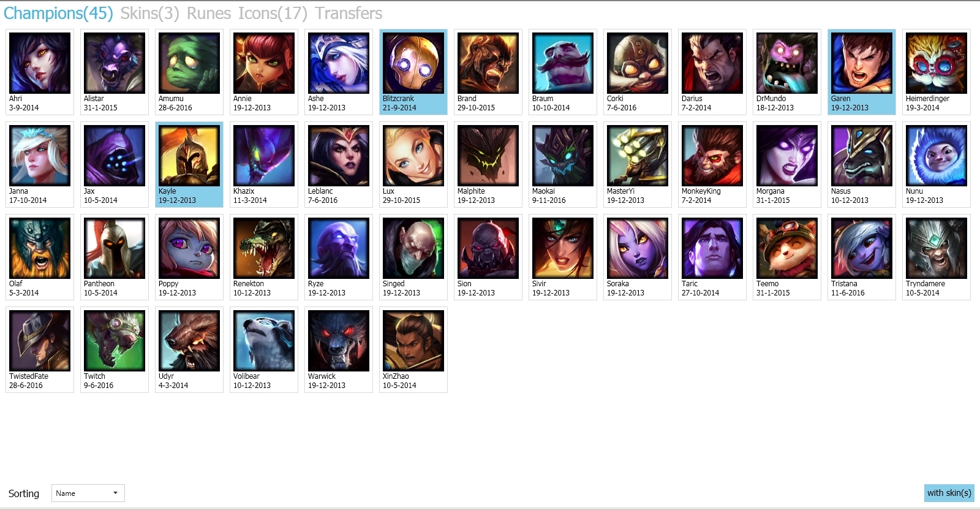
Task: Switch to the Skins(3) tab
Action: click(149, 13)
